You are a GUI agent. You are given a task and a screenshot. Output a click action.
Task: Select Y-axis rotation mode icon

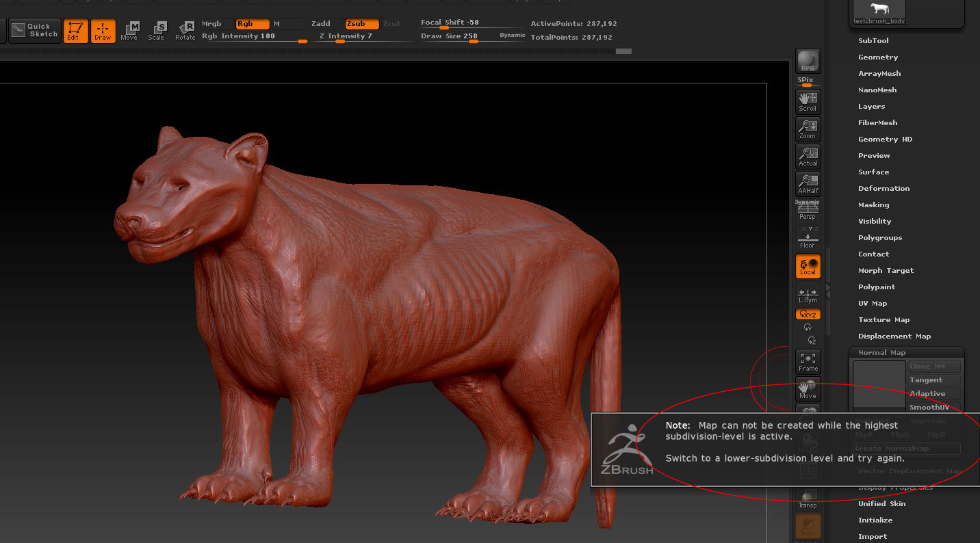coord(808,328)
